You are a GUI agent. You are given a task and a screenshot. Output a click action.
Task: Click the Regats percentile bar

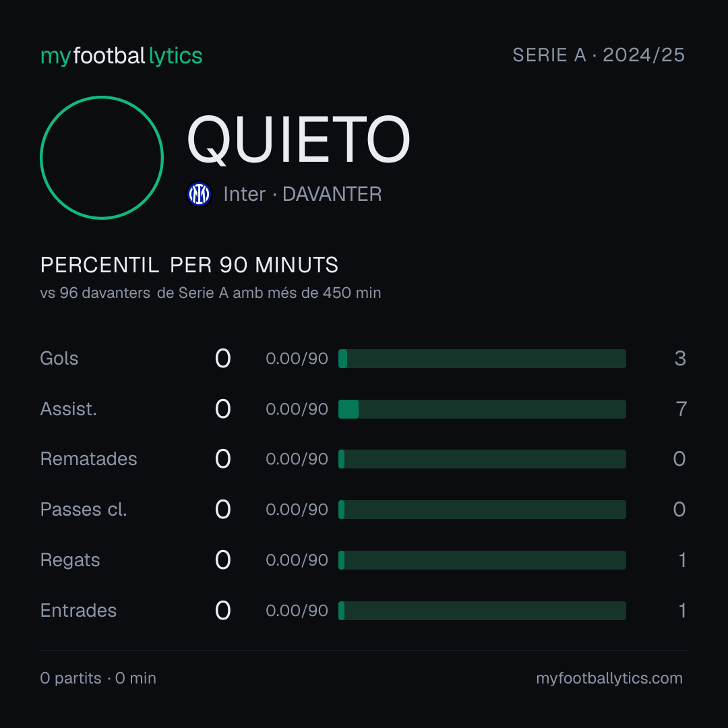[x=482, y=560]
